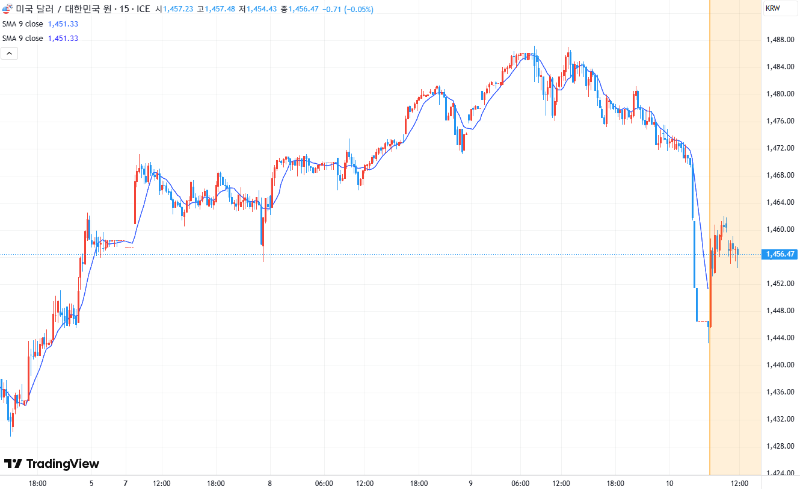Click the ICE exchange label

click(x=146, y=8)
